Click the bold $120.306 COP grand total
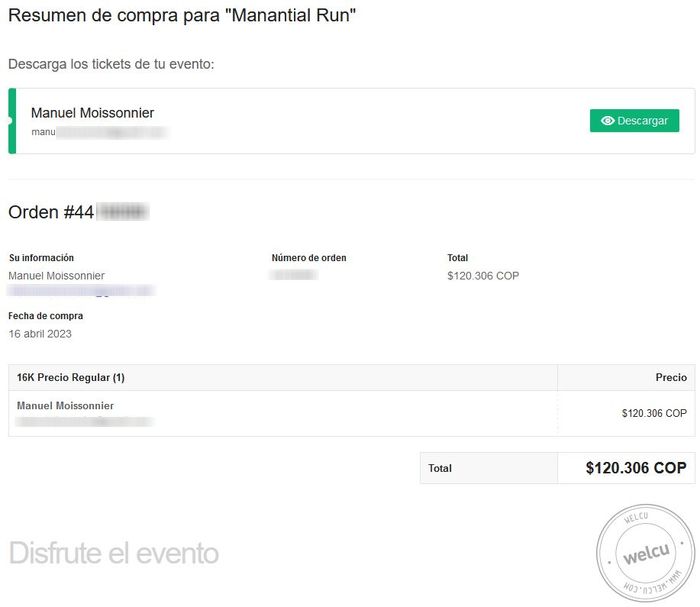Screen dimensions: 700x607 pos(635,468)
